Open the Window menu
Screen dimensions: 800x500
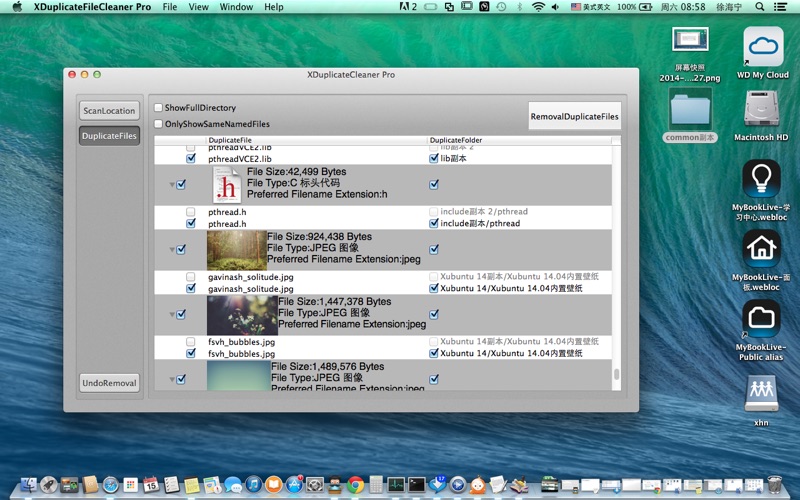(x=236, y=7)
